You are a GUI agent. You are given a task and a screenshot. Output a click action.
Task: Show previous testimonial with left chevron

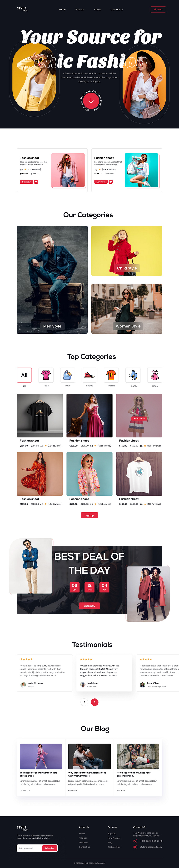coord(84,702)
